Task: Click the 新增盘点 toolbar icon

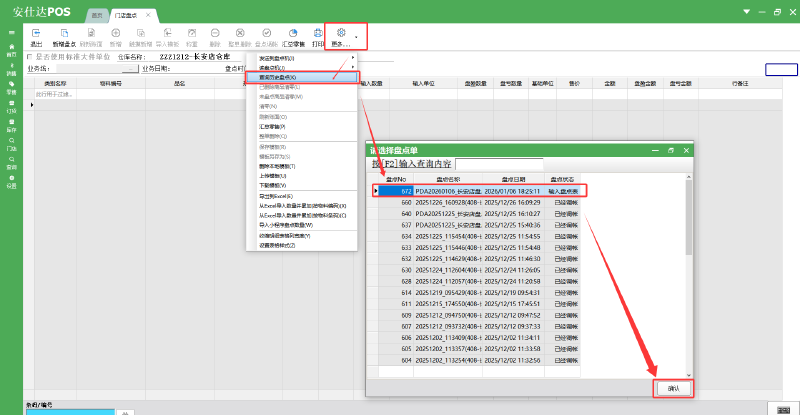Action: click(x=64, y=33)
